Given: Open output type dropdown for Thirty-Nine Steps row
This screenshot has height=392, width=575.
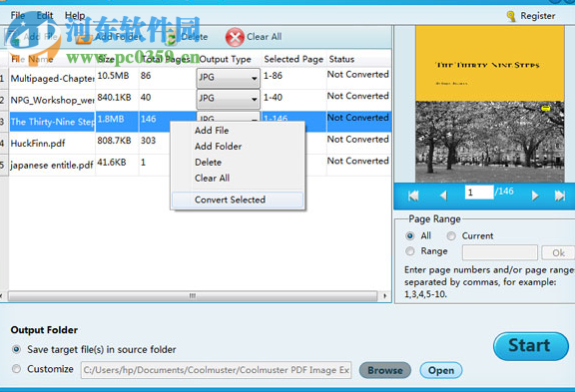Looking at the screenshot, I should click(228, 118).
